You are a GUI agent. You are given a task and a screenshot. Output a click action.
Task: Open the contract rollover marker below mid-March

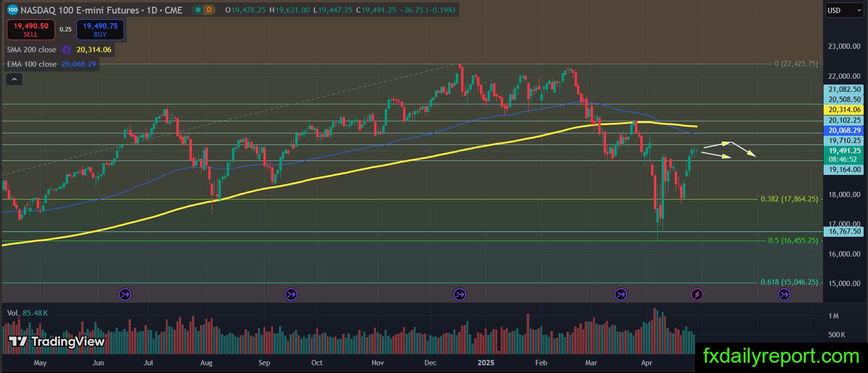pyautogui.click(x=621, y=294)
